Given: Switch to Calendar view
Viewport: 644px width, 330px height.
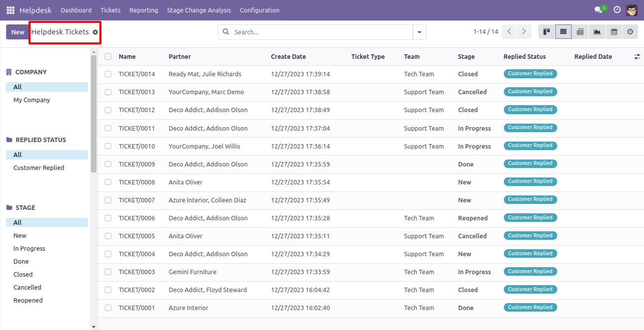Looking at the screenshot, I should [614, 32].
